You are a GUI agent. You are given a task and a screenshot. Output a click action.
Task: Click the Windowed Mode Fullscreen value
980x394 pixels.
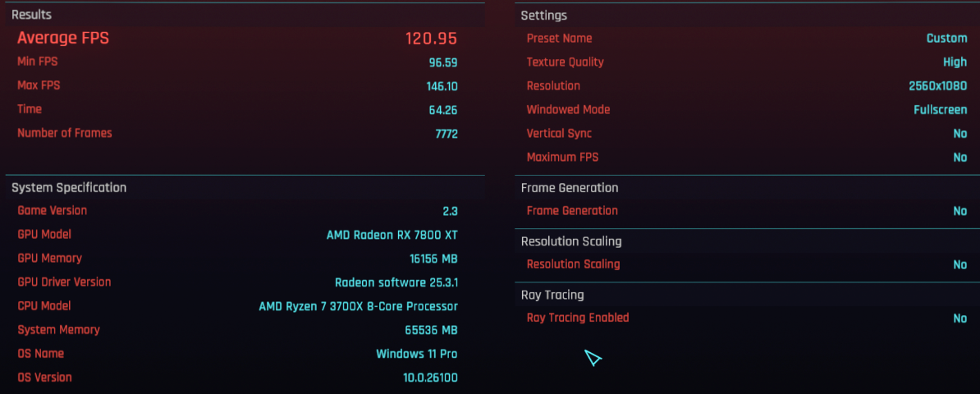click(x=940, y=109)
